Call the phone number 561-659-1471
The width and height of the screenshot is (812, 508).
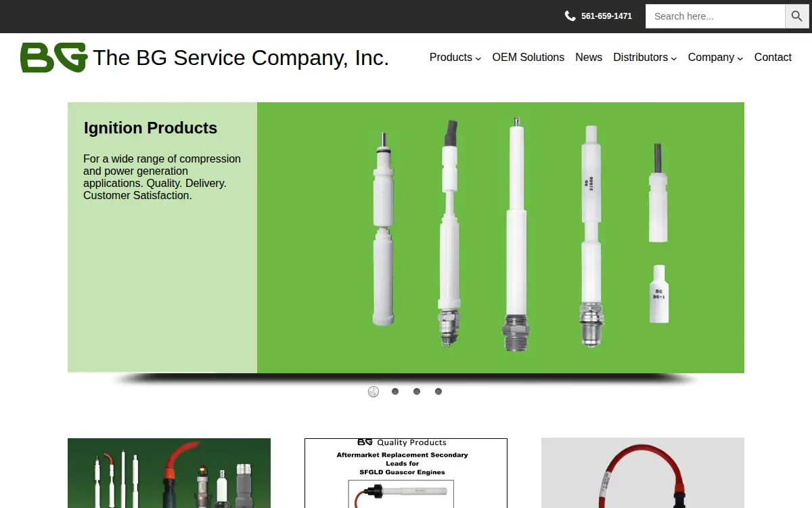[606, 16]
